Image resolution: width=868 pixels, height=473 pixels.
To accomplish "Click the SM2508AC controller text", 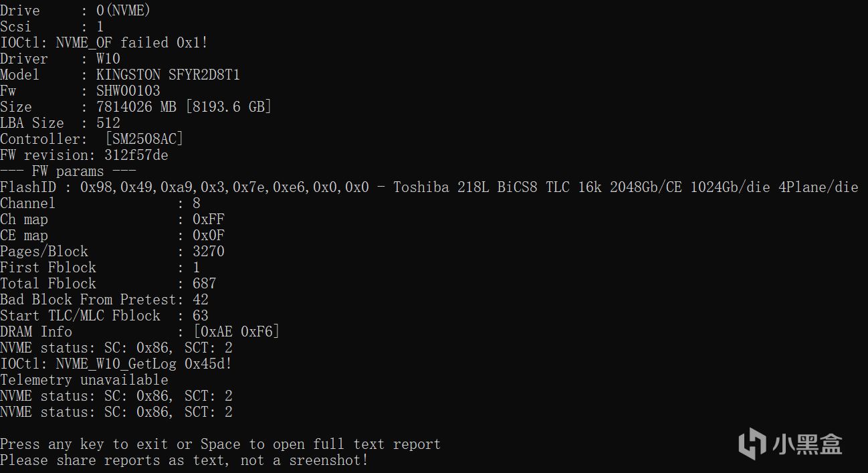I will [144, 139].
